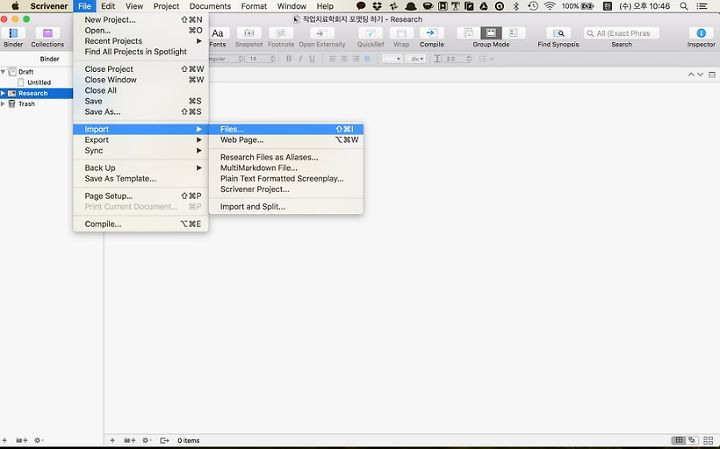Click the next document down arrow
The image size is (720, 449).
(x=700, y=74)
